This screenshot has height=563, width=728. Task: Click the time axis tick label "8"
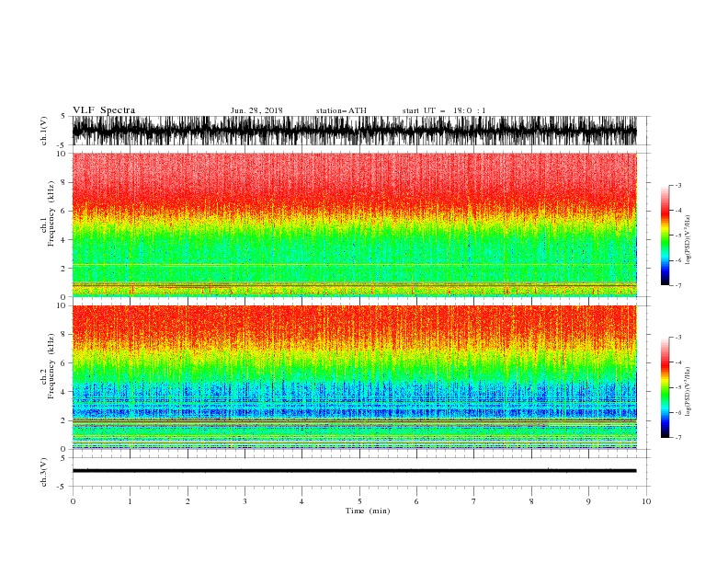[x=531, y=501]
